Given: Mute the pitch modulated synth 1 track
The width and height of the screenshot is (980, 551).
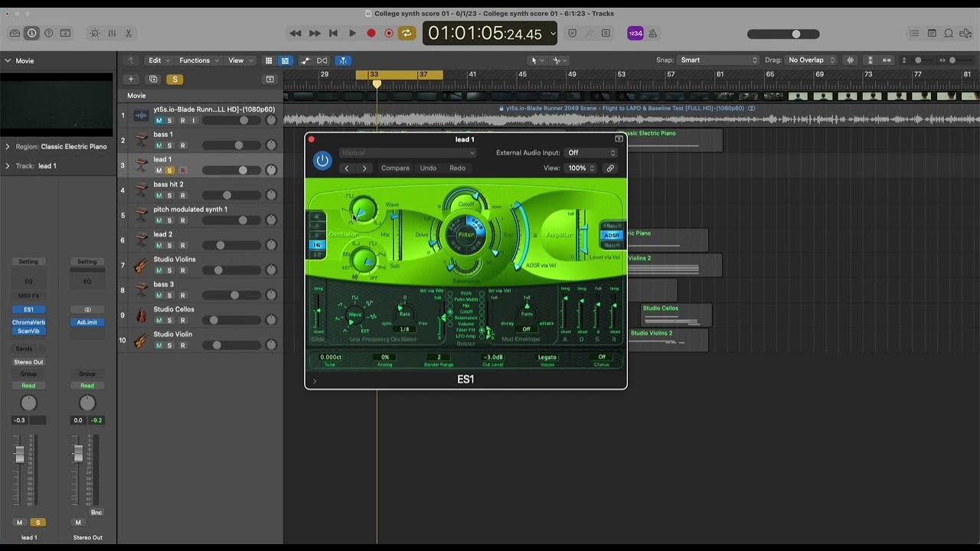Looking at the screenshot, I should [x=159, y=220].
